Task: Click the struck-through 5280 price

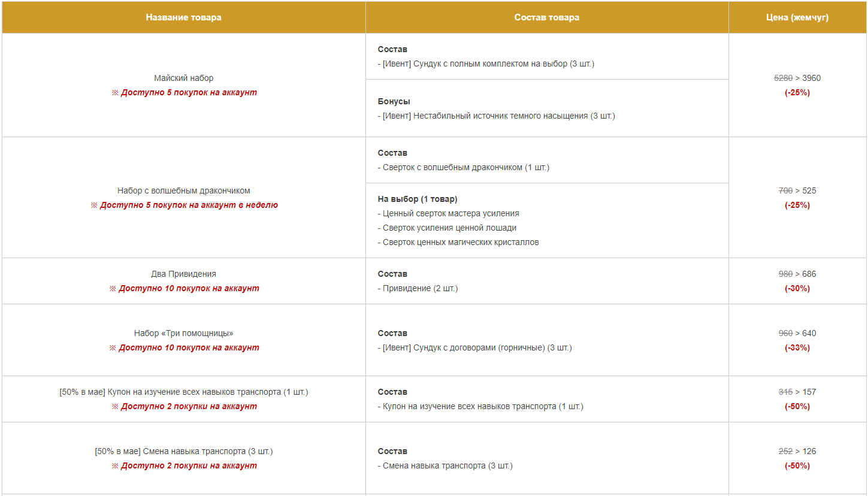Action: [x=783, y=78]
